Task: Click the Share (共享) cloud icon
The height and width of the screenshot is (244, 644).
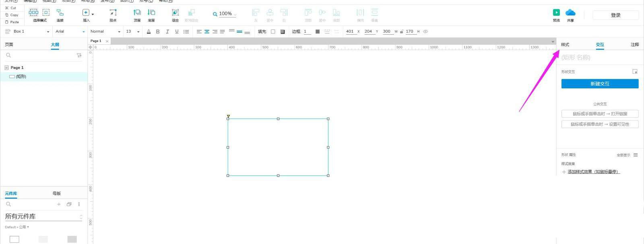Action: (570, 13)
